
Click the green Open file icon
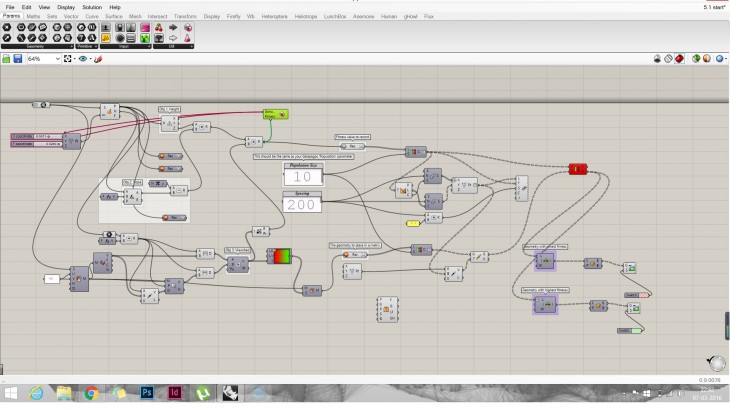[6, 59]
